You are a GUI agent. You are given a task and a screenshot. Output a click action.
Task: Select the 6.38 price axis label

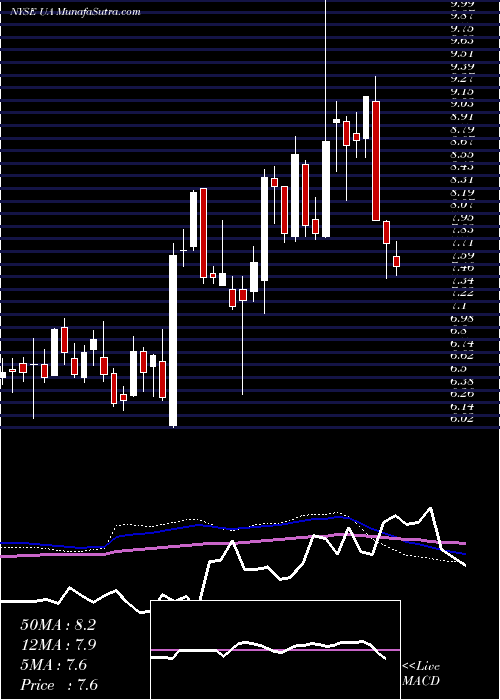point(462,382)
